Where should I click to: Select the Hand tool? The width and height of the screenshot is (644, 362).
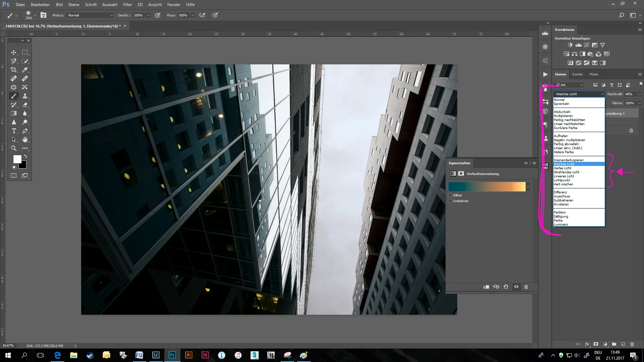tap(25, 139)
